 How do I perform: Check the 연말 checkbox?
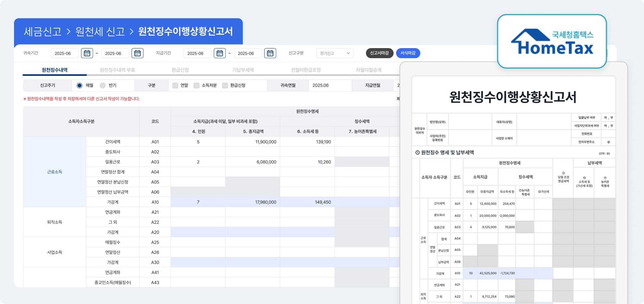pyautogui.click(x=175, y=86)
